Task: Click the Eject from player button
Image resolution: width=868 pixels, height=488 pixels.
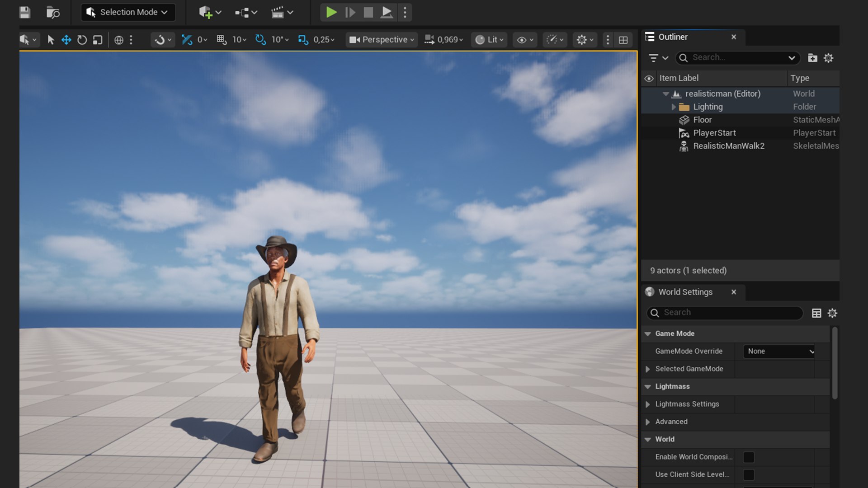Action: [387, 12]
